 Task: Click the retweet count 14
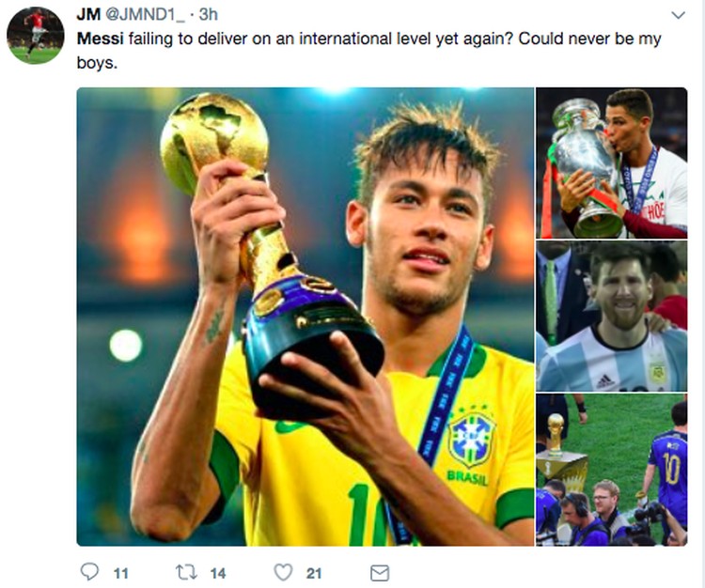[x=218, y=574]
